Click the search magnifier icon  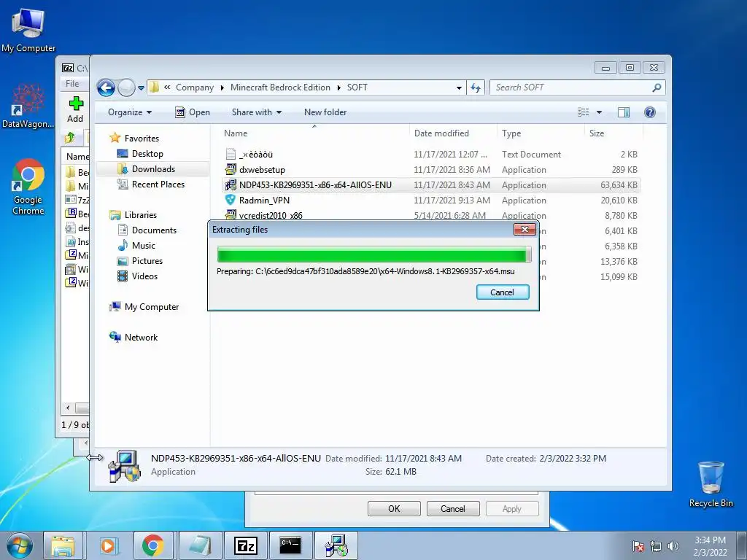click(x=657, y=87)
